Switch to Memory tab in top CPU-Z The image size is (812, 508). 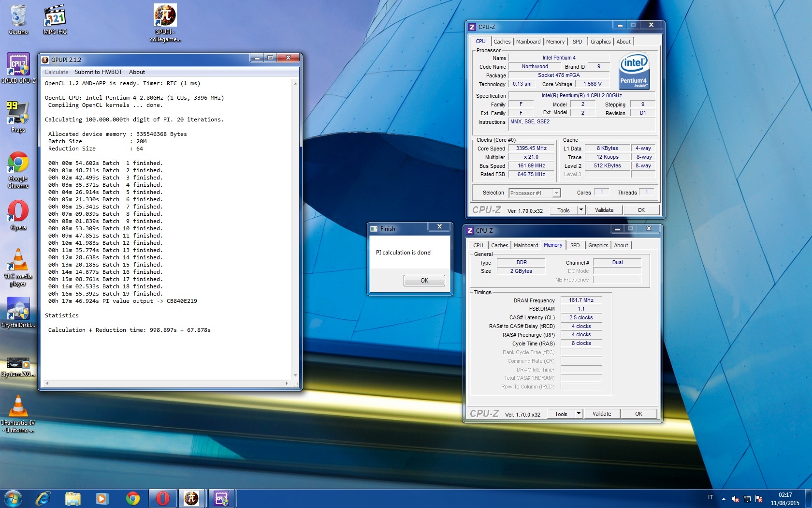pyautogui.click(x=555, y=42)
